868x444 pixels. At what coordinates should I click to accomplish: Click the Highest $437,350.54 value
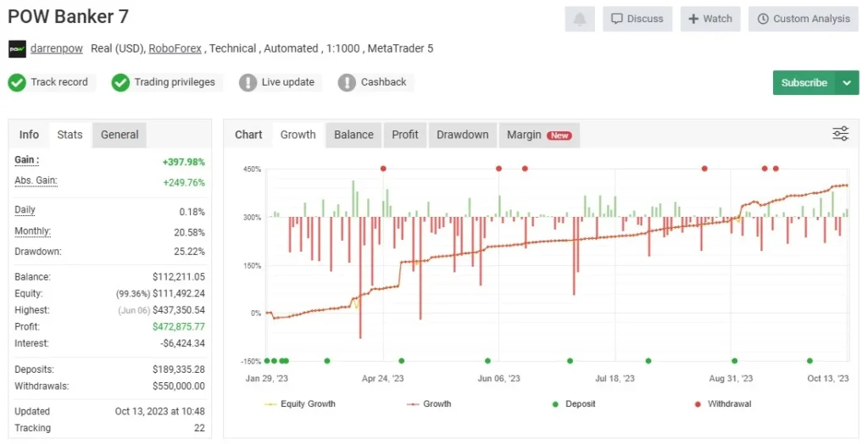coord(178,310)
